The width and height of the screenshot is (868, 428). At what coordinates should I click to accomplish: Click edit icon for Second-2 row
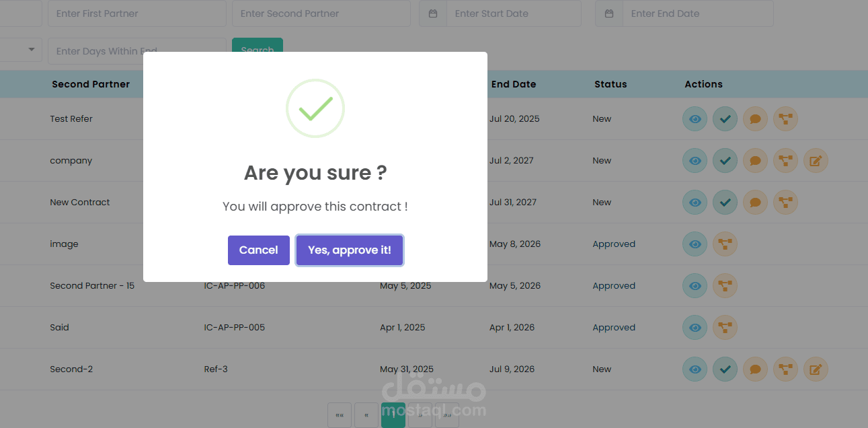[816, 369]
